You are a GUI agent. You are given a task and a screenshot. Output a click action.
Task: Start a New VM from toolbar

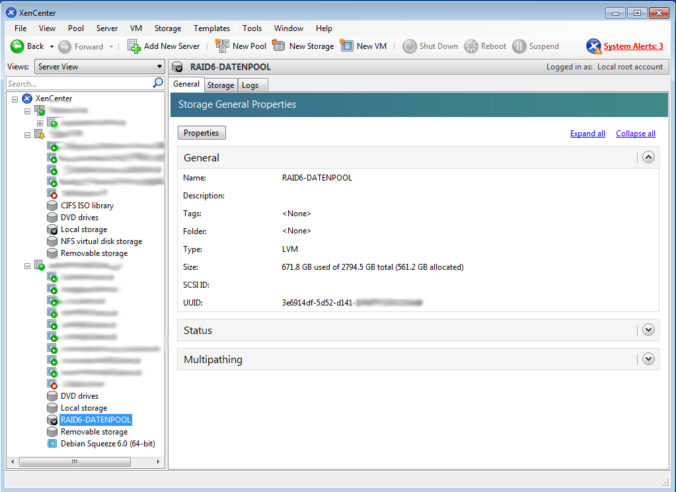[x=364, y=46]
